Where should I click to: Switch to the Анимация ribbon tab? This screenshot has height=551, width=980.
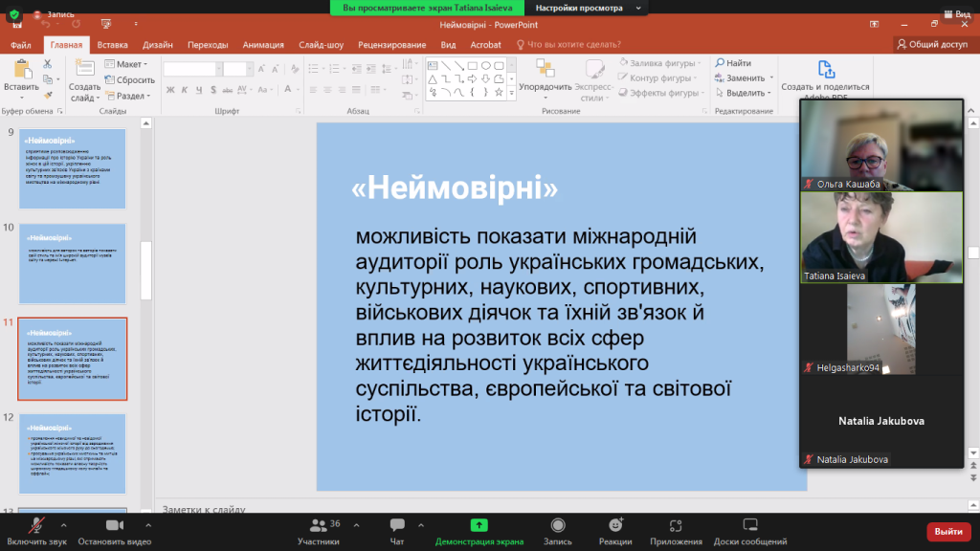263,45
